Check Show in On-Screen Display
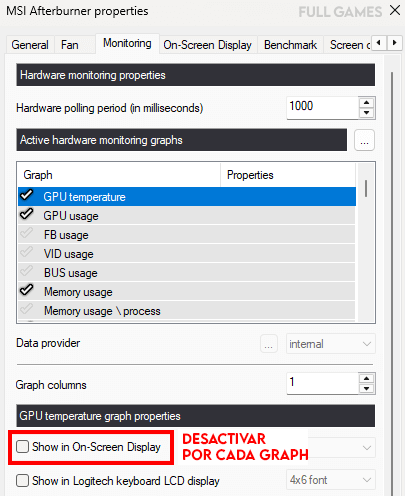Screen dimensions: 405x496 (22, 447)
